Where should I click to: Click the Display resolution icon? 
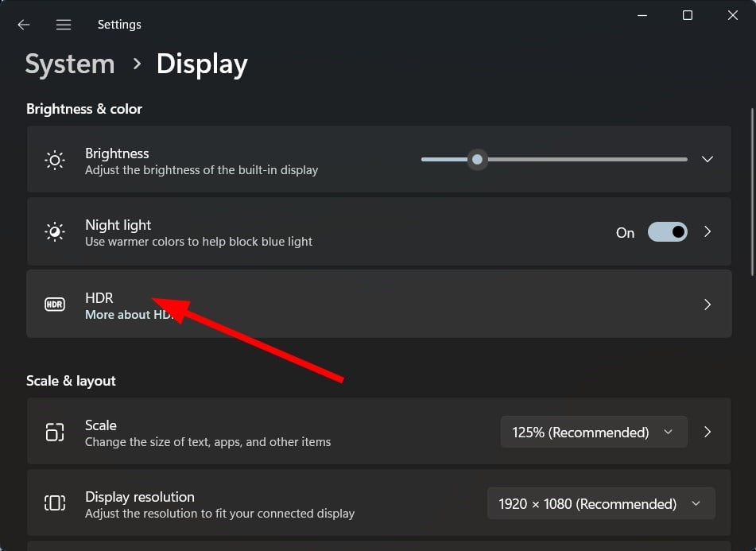tap(55, 503)
